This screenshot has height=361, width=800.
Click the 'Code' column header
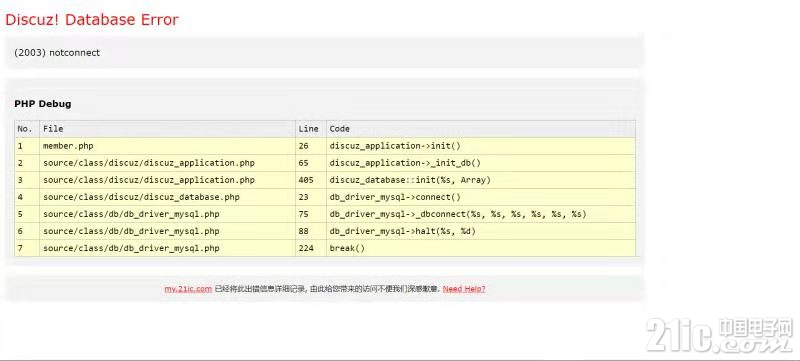coord(481,129)
